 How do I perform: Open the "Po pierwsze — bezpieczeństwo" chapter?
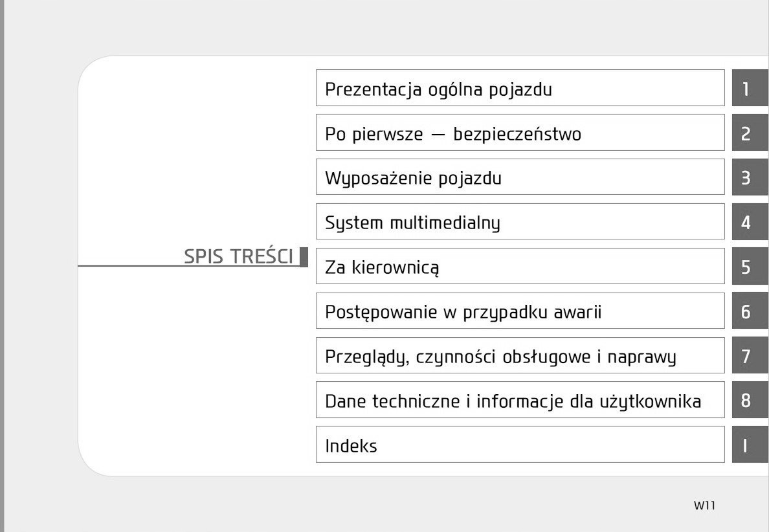click(520, 133)
